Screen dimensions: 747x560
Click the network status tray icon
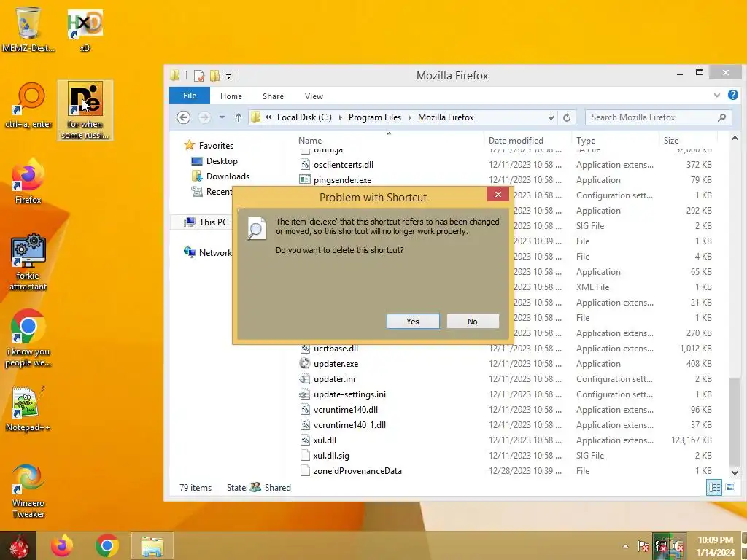660,546
